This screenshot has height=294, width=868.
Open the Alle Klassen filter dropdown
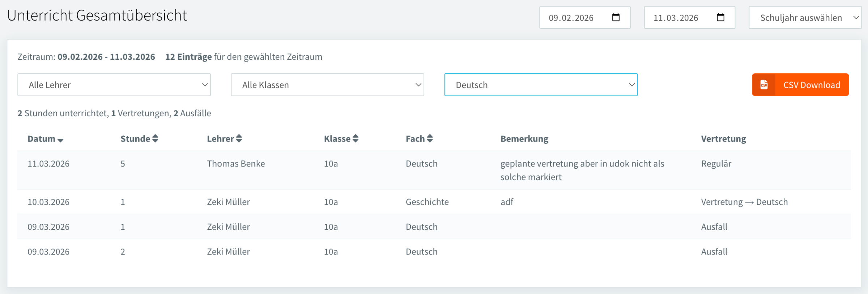tap(327, 85)
